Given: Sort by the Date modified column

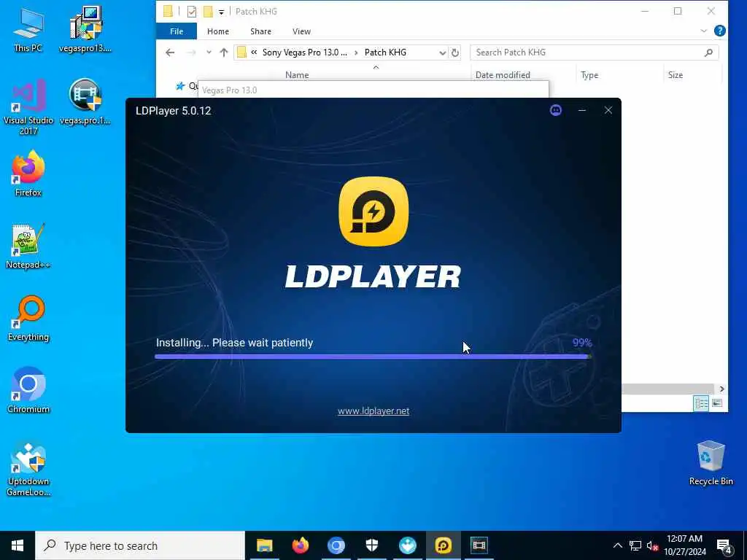Looking at the screenshot, I should click(503, 75).
